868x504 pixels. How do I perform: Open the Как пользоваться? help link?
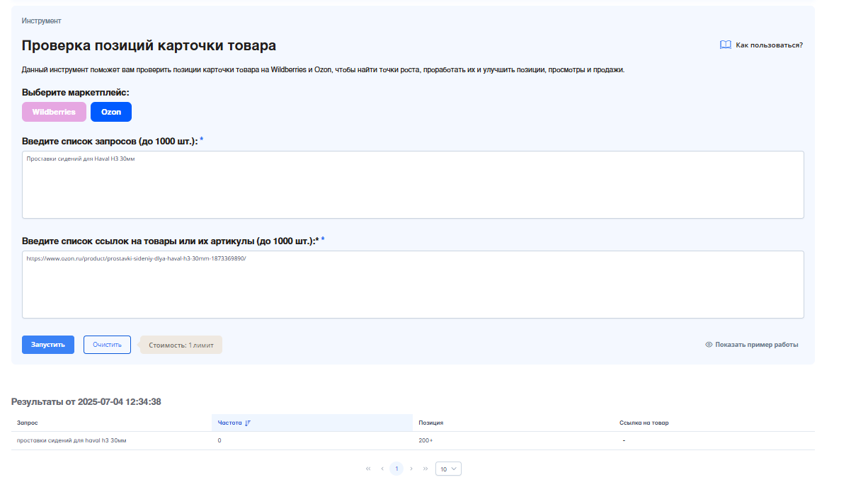pos(769,45)
